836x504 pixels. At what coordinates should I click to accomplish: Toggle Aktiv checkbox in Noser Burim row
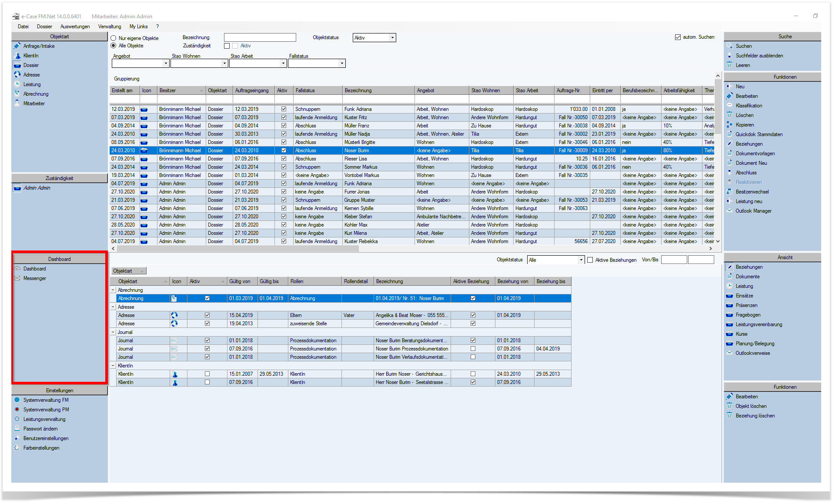click(x=284, y=150)
